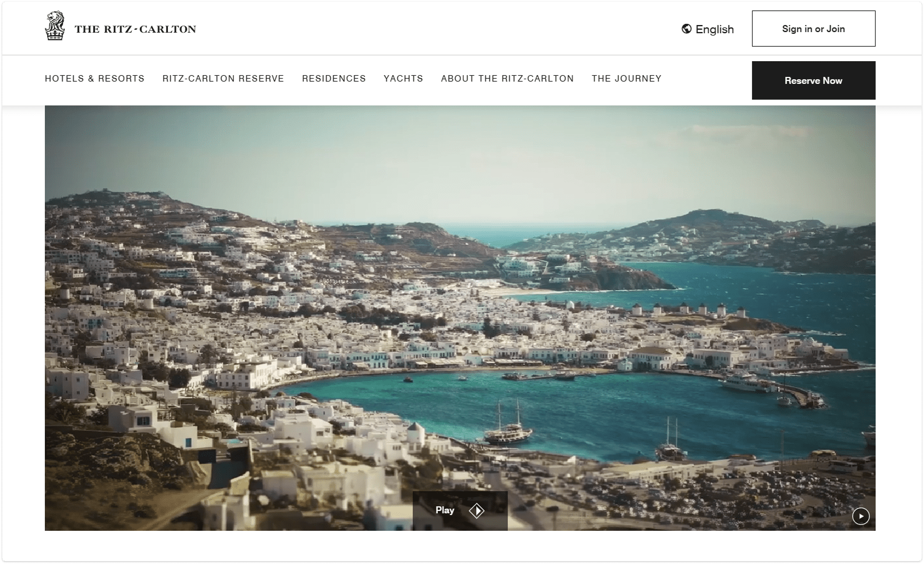This screenshot has height=564, width=924.
Task: Click the diamond play icon on video
Action: pos(477,511)
